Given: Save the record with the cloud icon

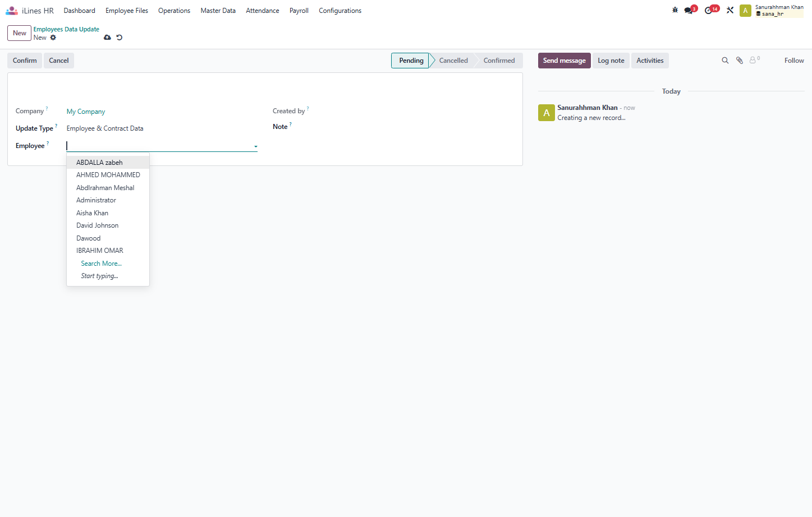Looking at the screenshot, I should (x=107, y=38).
